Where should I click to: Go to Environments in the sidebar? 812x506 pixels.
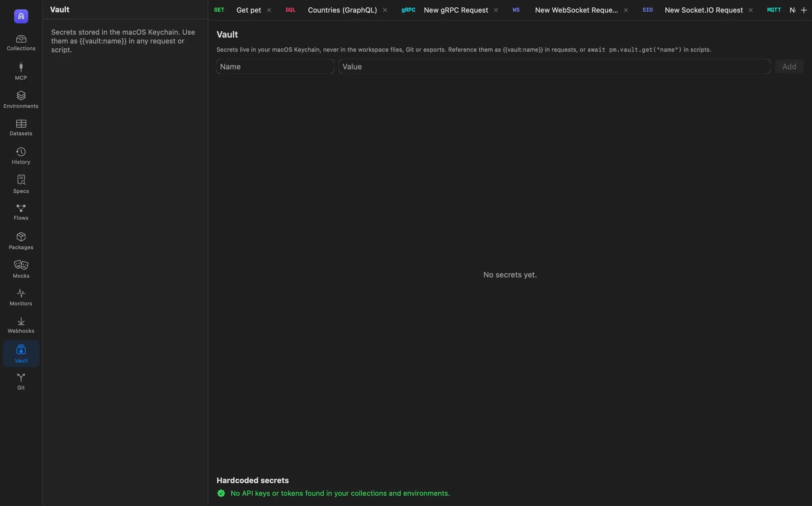[21, 100]
